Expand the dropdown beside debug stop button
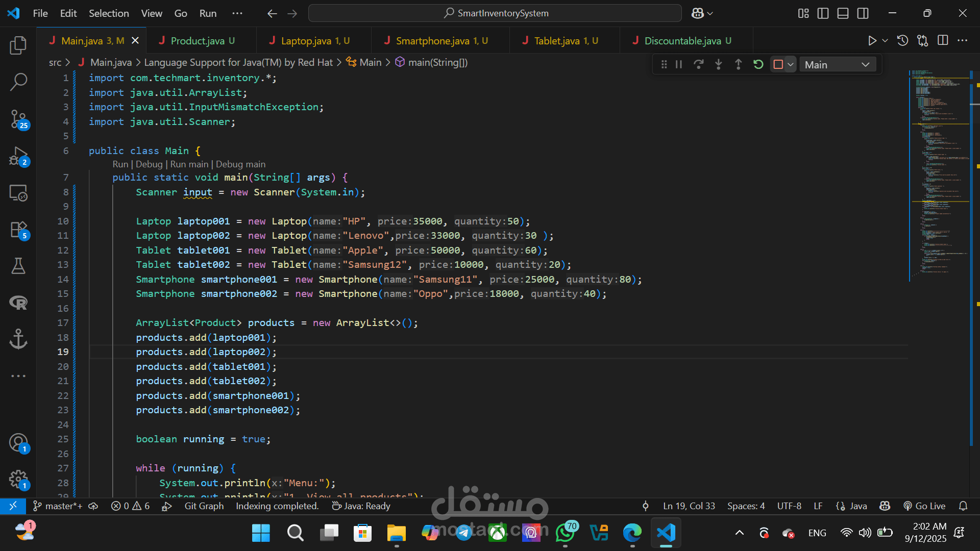 click(x=791, y=65)
